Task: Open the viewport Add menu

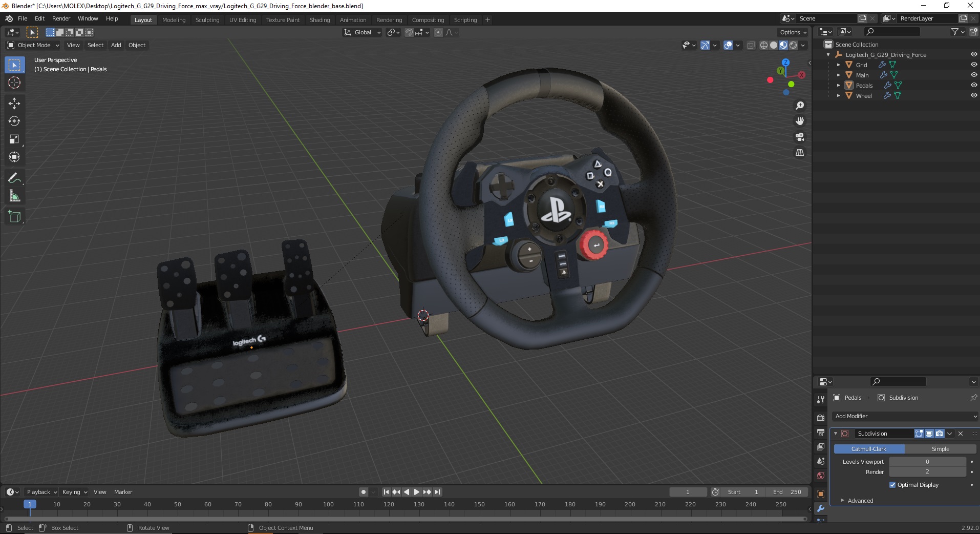Action: point(116,45)
